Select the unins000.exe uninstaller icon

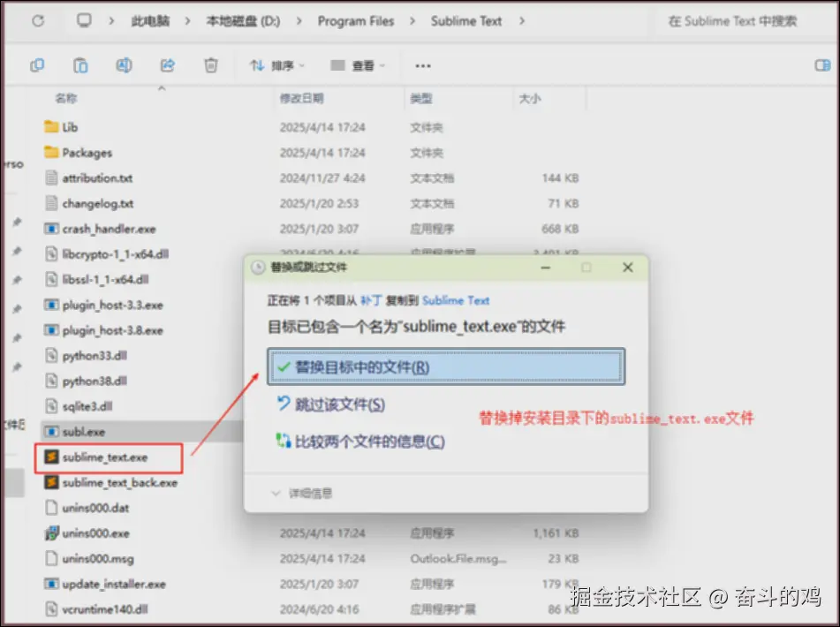(51, 533)
